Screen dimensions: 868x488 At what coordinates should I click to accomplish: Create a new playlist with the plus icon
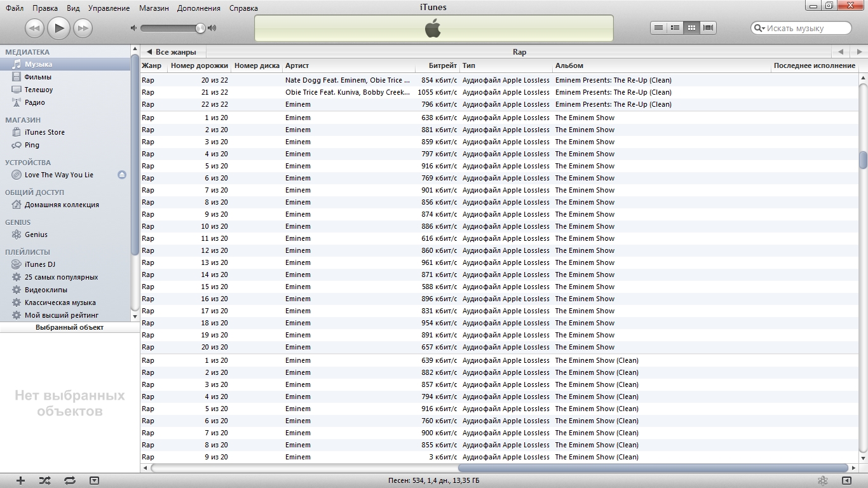(x=20, y=481)
